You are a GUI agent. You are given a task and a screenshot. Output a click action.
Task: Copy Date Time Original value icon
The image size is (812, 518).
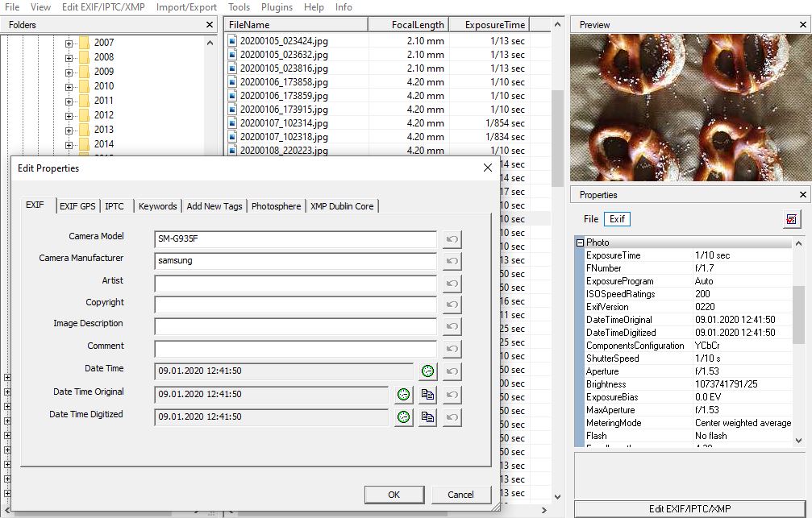pyautogui.click(x=427, y=395)
